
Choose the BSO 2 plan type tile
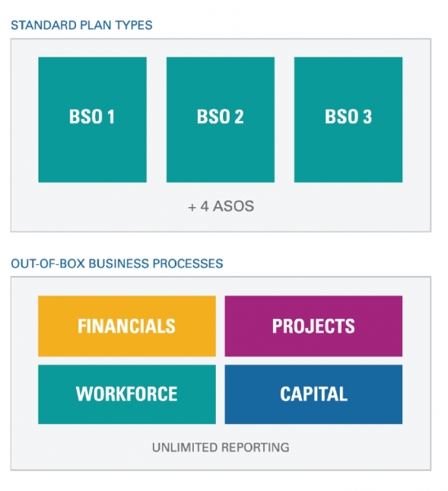tap(220, 119)
